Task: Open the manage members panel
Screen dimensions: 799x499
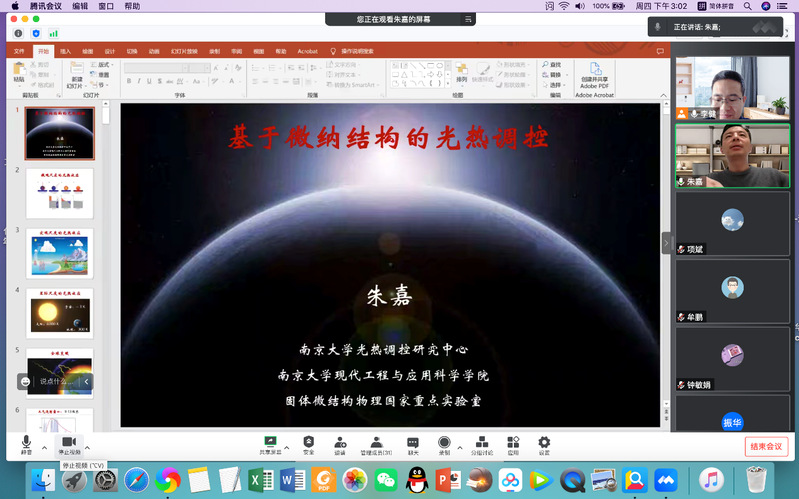Action: (376, 442)
